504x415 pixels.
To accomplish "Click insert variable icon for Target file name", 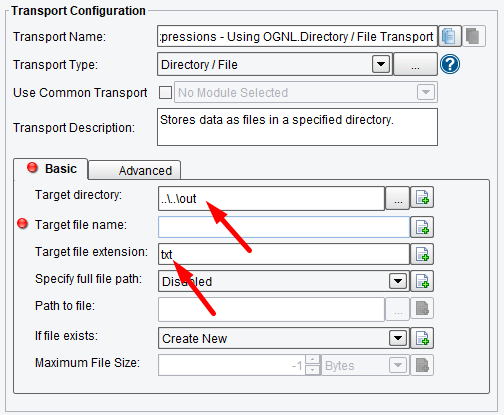I will click(422, 227).
